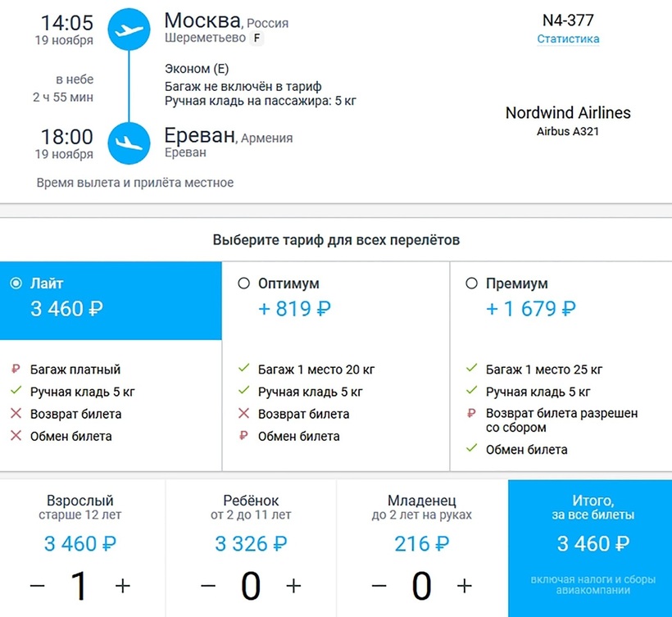672x617 pixels.
Task: Select the Премиум tariff radio button
Action: (471, 284)
